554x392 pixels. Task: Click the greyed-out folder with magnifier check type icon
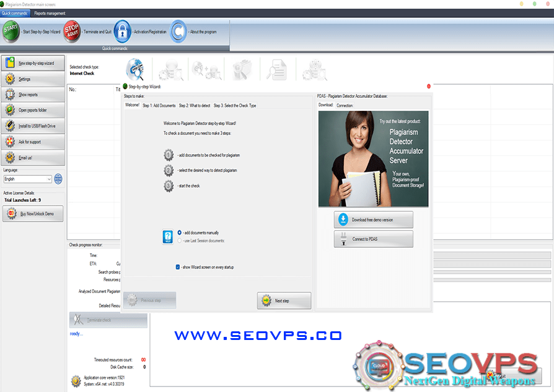(x=242, y=69)
